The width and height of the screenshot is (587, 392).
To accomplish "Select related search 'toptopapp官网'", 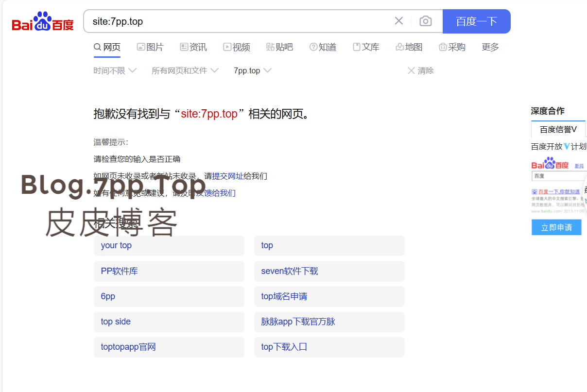I will pos(169,347).
